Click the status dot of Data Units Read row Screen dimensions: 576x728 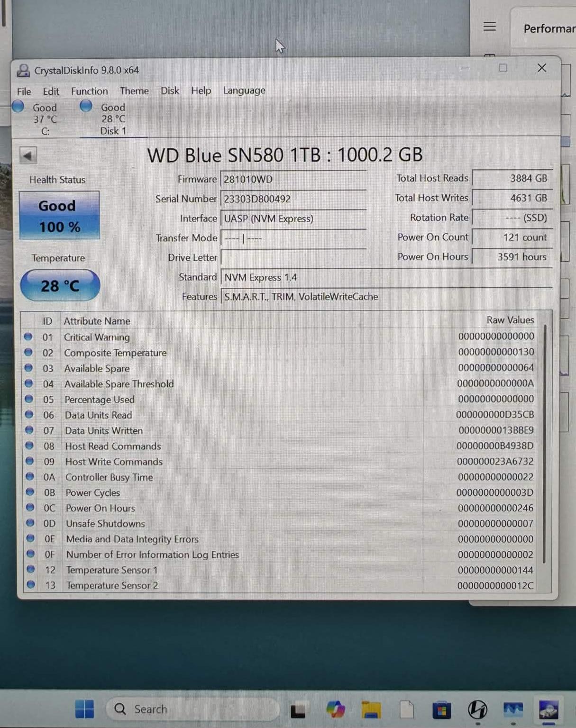29,415
